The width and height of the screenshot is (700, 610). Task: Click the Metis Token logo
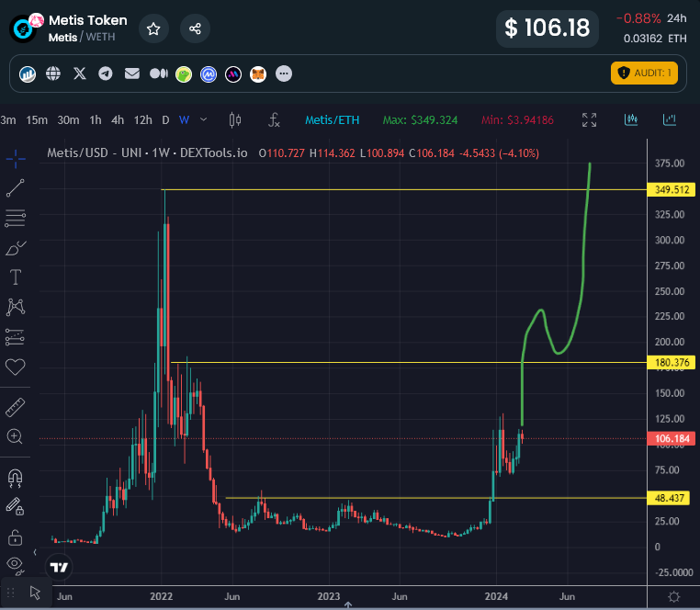[x=24, y=29]
